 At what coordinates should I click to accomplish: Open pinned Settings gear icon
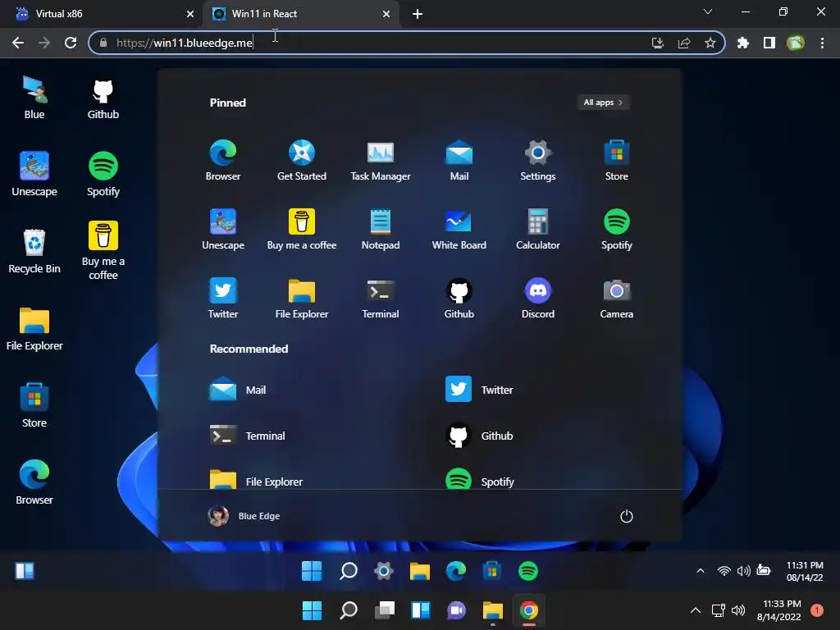pos(538,153)
